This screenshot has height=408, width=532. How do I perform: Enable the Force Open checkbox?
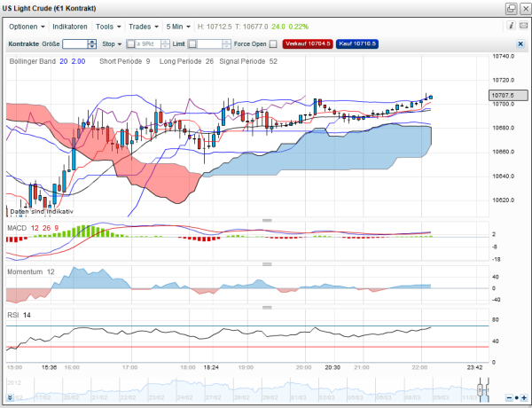click(x=273, y=43)
